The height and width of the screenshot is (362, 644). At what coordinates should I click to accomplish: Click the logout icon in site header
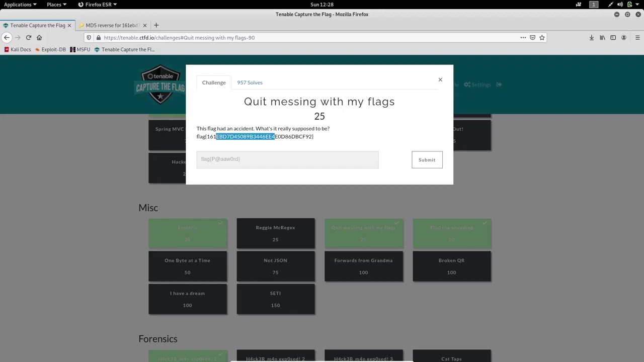499,84
